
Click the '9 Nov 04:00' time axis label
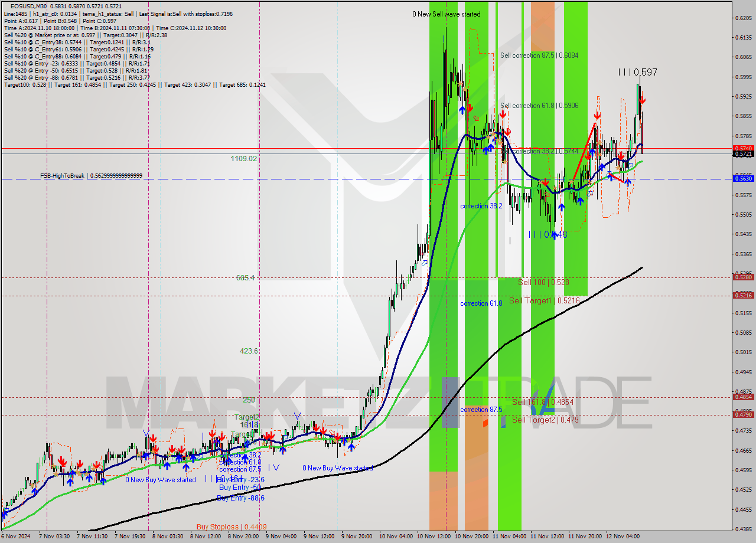(281, 537)
